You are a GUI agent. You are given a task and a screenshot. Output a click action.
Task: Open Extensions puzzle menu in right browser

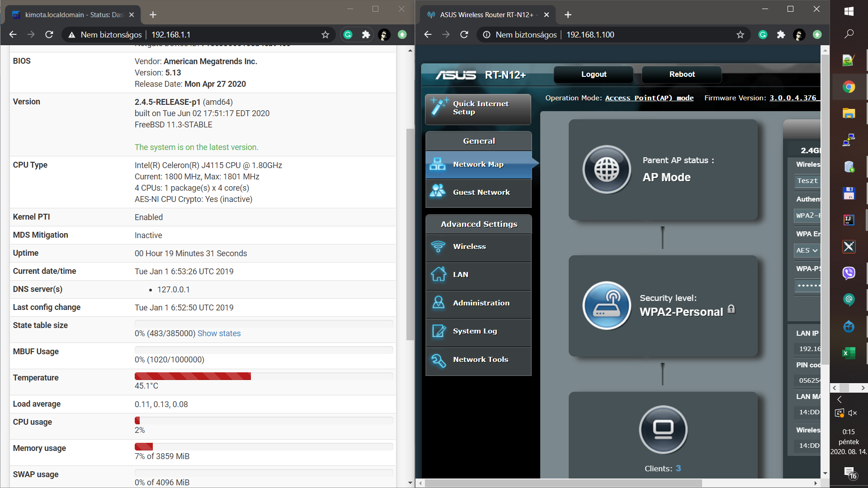pyautogui.click(x=781, y=35)
